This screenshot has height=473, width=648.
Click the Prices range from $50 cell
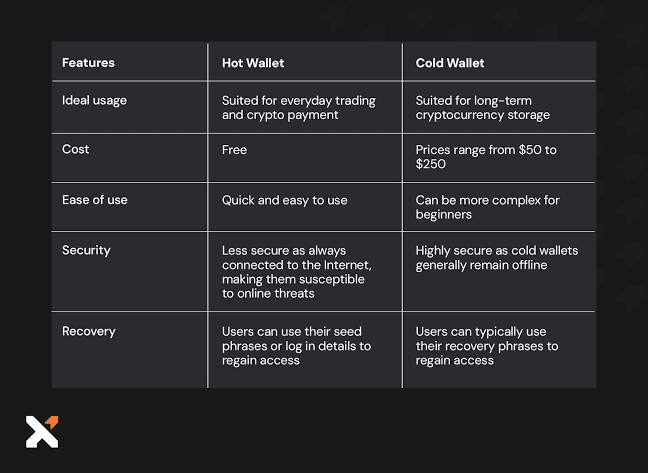[486, 157]
